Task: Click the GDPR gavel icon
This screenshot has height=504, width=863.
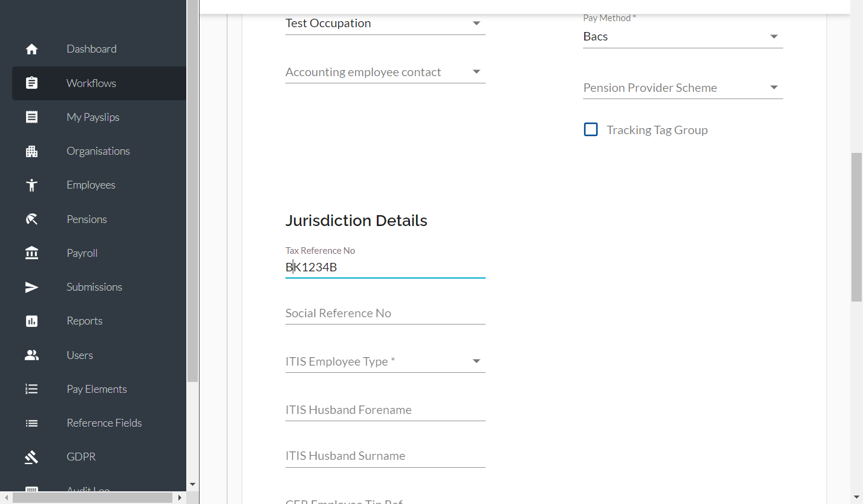Action: point(32,457)
